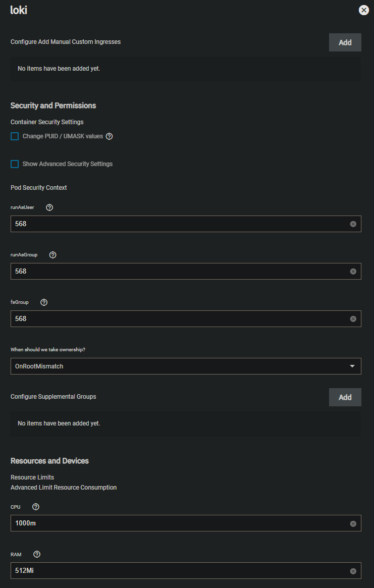Image resolution: width=374 pixels, height=588 pixels.
Task: Show help for RAM limit
Action: coord(37,554)
